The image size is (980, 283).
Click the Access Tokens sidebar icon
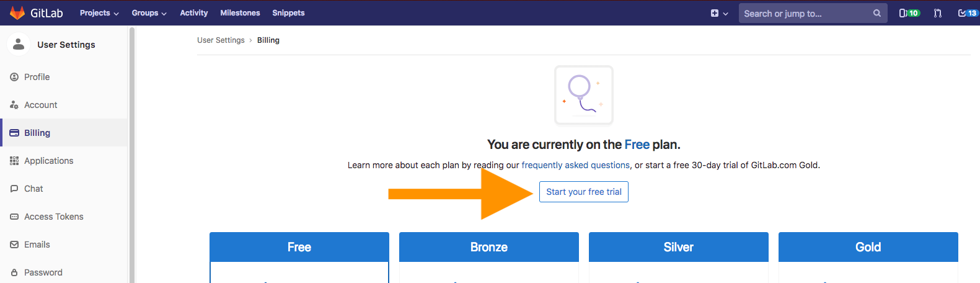pos(14,217)
